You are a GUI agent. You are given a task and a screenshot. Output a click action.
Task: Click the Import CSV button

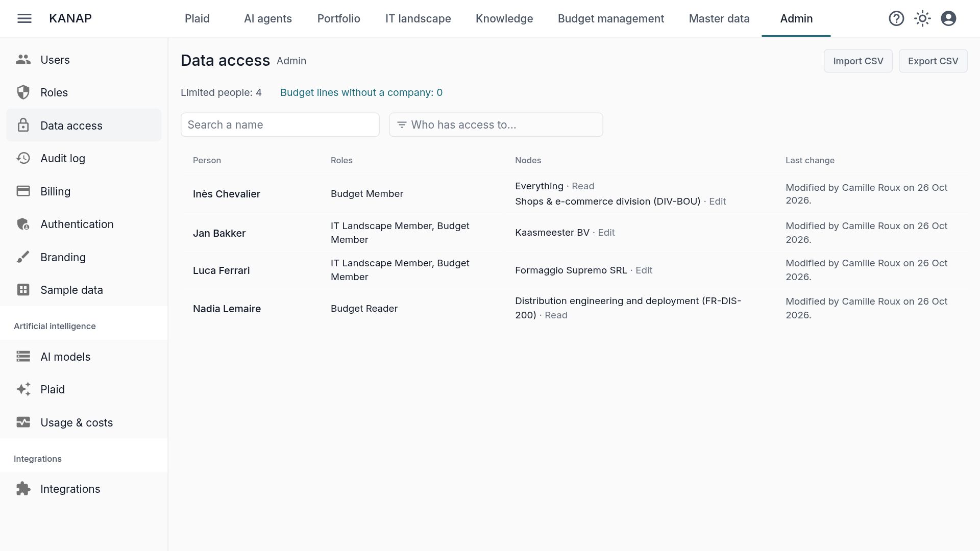tap(858, 61)
